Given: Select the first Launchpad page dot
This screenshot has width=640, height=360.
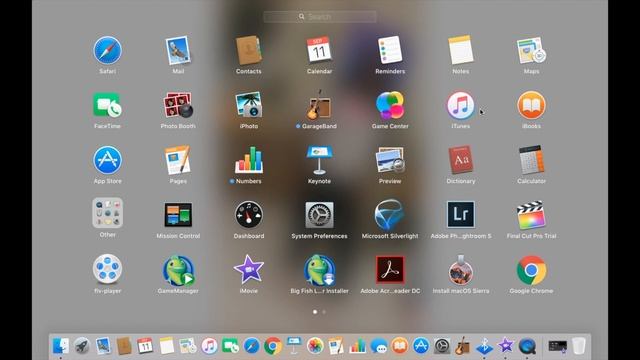Looking at the screenshot, I should 315,312.
